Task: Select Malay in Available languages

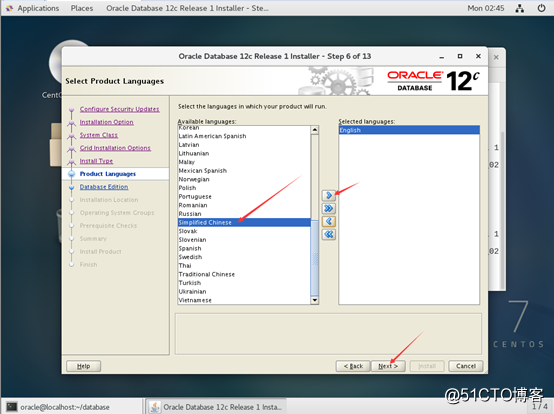Action: [x=244, y=162]
